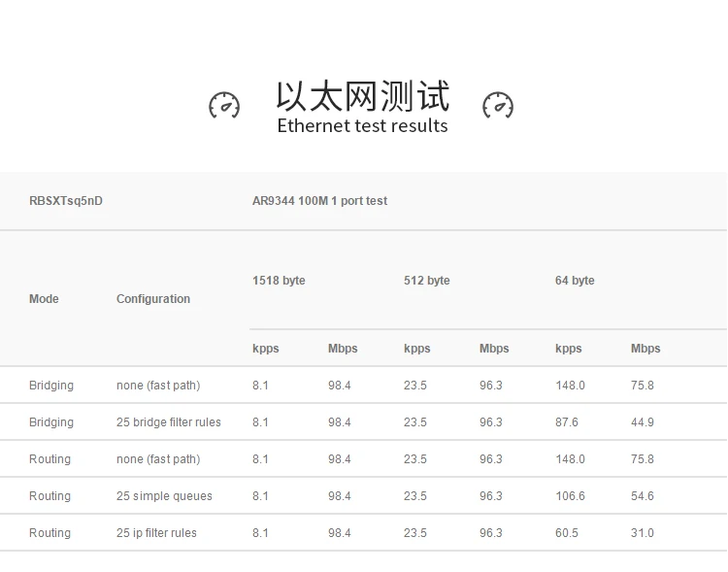Select the 106.6 kpps value
This screenshot has width=728, height=572.
(570, 496)
